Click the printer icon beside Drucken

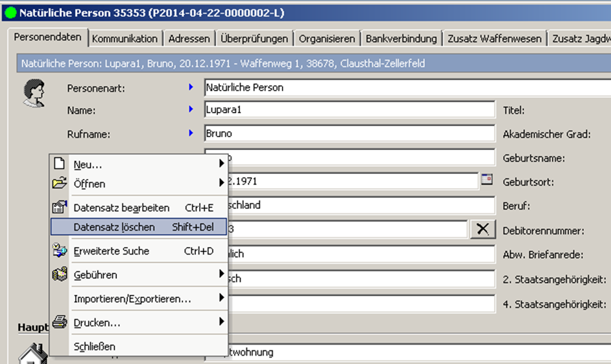pos(59,322)
